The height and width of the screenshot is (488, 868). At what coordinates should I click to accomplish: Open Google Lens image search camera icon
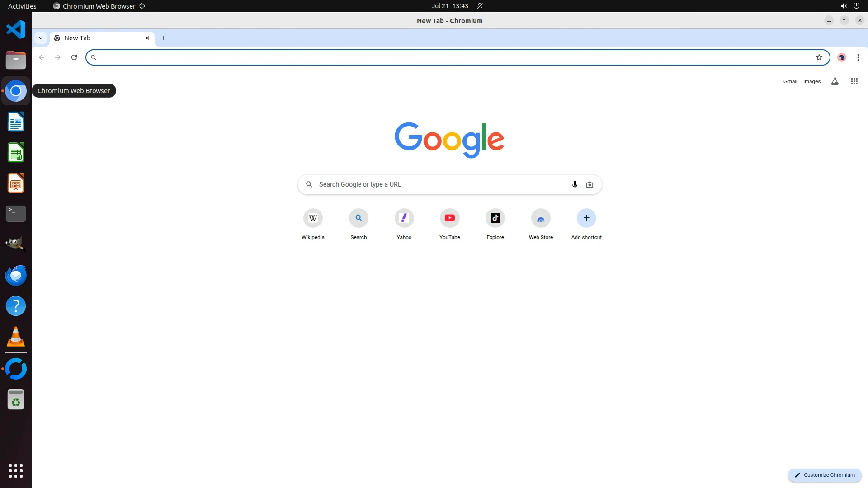click(x=590, y=184)
